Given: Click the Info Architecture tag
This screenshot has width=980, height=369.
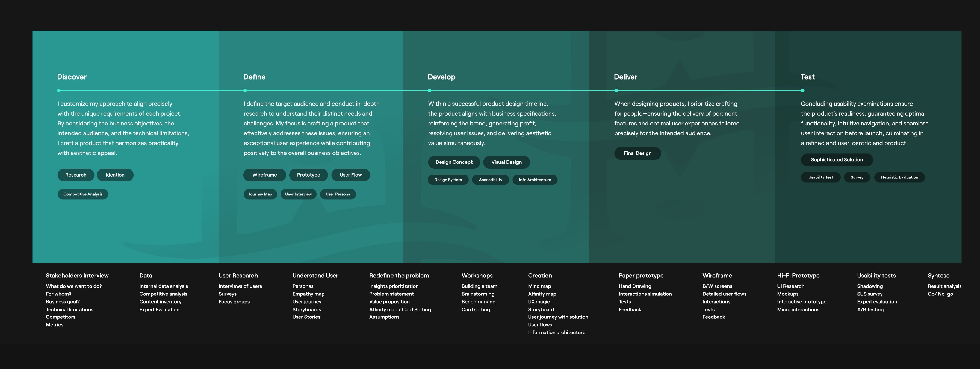Looking at the screenshot, I should coord(535,180).
